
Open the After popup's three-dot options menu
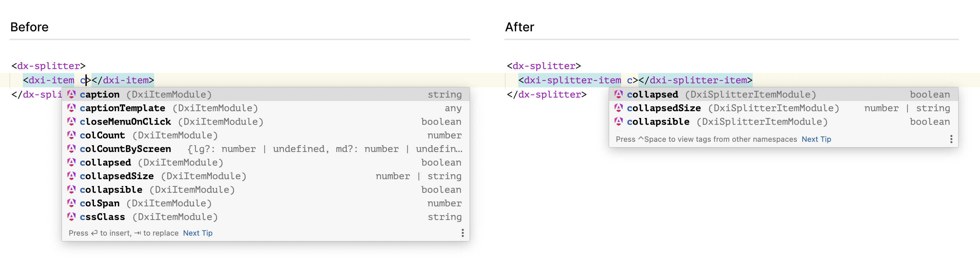coord(951,139)
